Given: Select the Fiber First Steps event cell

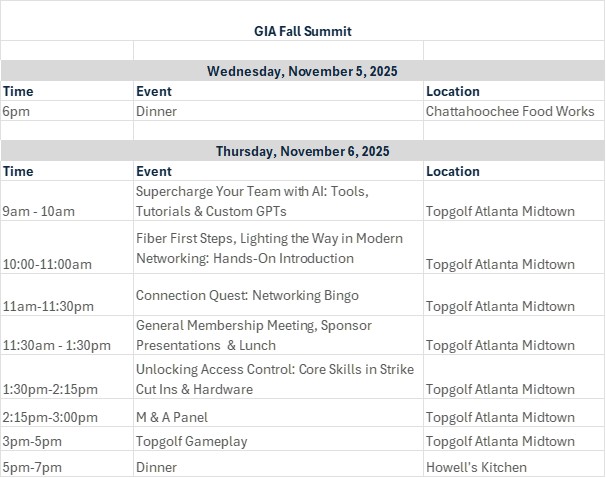Looking at the screenshot, I should (278, 247).
